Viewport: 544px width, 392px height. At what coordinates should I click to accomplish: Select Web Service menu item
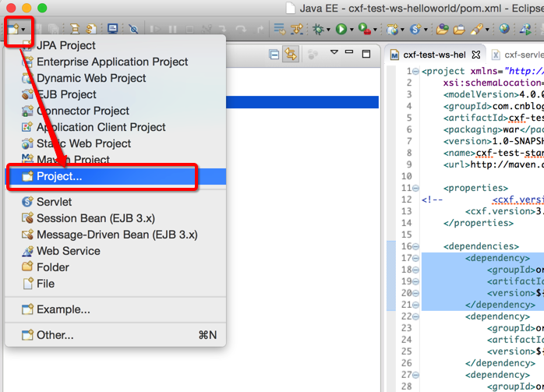[x=115, y=251]
